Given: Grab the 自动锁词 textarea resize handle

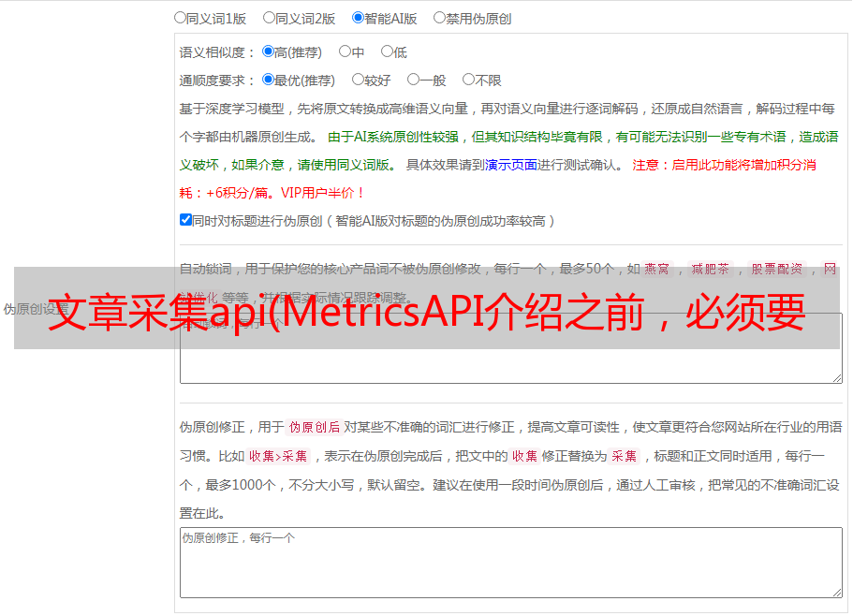Looking at the screenshot, I should coord(836,377).
